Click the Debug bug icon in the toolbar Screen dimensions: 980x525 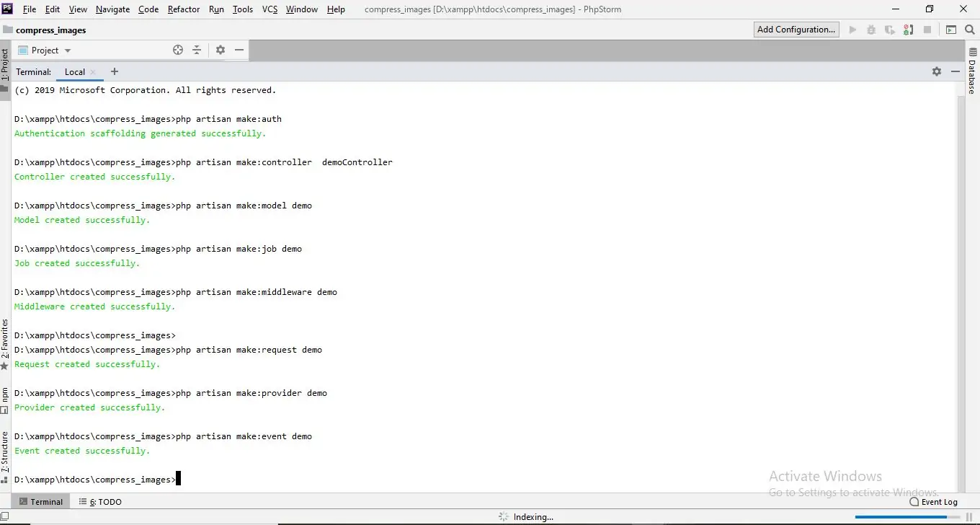click(x=871, y=30)
